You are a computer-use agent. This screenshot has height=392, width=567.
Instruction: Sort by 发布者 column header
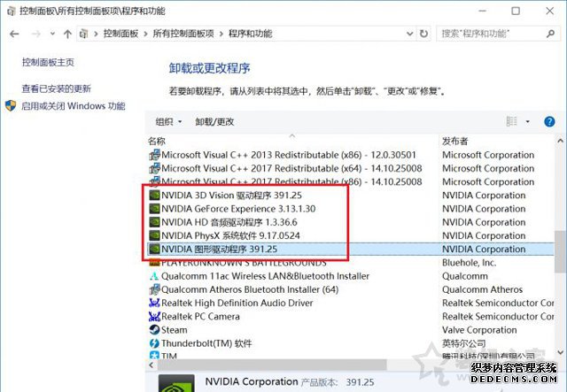coord(454,142)
